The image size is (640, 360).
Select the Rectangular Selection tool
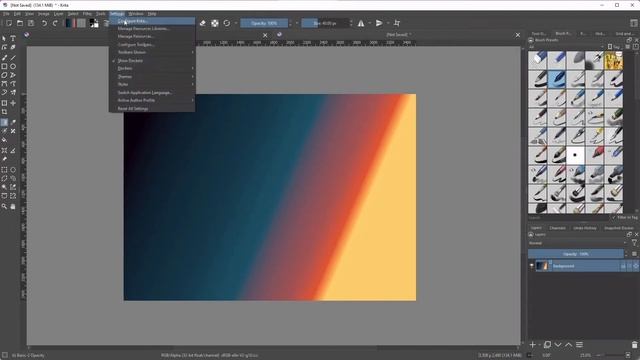4,169
